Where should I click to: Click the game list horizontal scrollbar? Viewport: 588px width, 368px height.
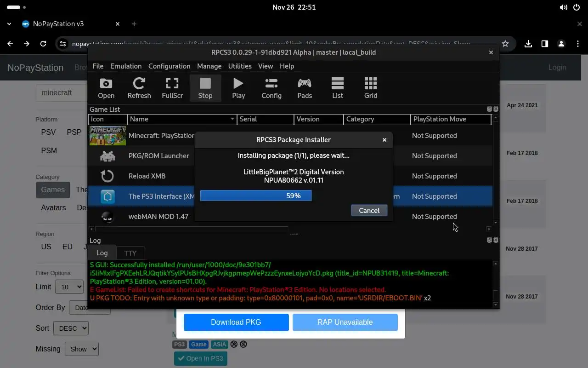pos(290,229)
